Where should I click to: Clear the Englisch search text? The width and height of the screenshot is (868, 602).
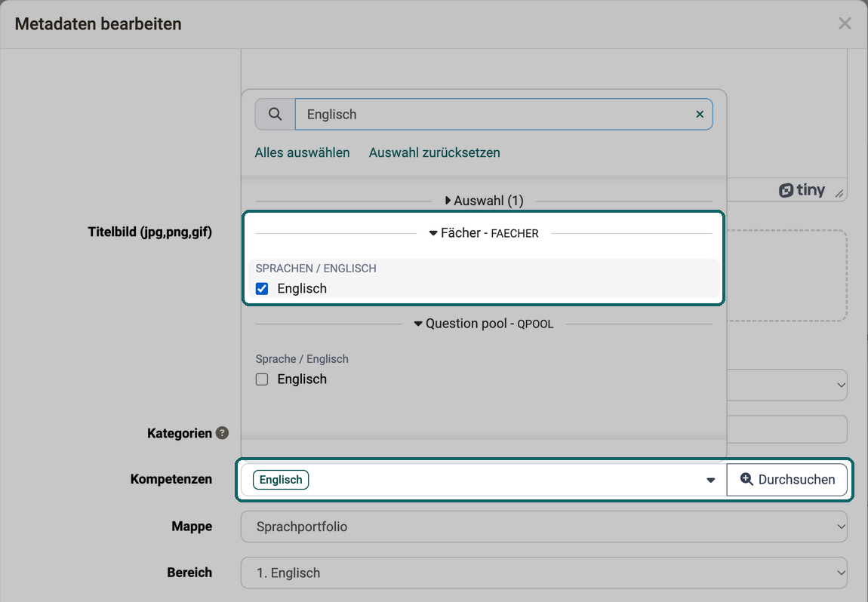click(x=700, y=115)
